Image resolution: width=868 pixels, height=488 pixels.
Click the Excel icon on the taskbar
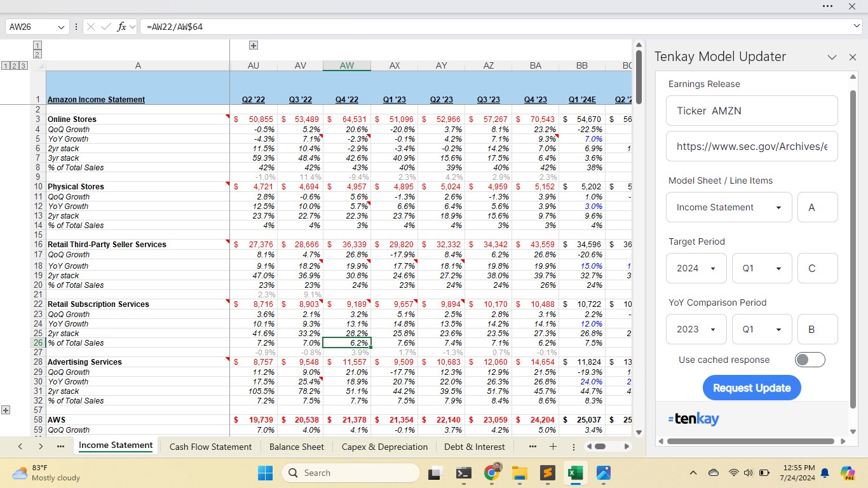[575, 473]
